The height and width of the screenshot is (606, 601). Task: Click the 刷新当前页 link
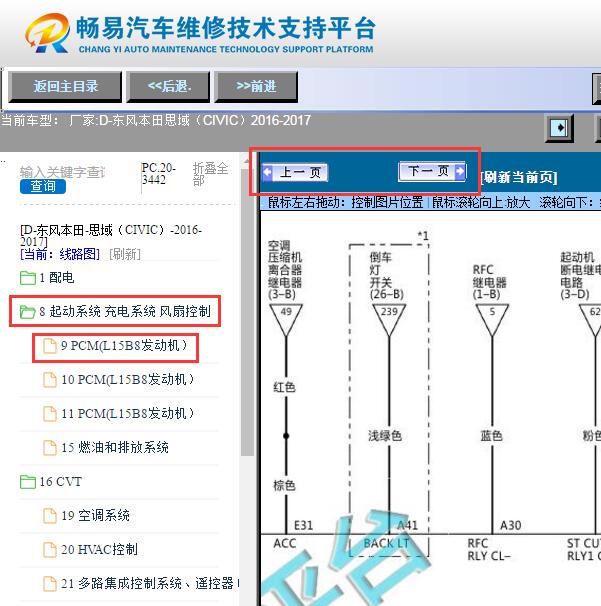coord(519,177)
